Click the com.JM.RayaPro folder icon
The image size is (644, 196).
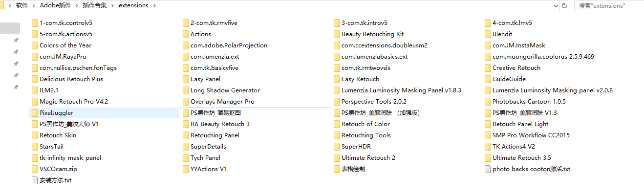[x=35, y=57]
